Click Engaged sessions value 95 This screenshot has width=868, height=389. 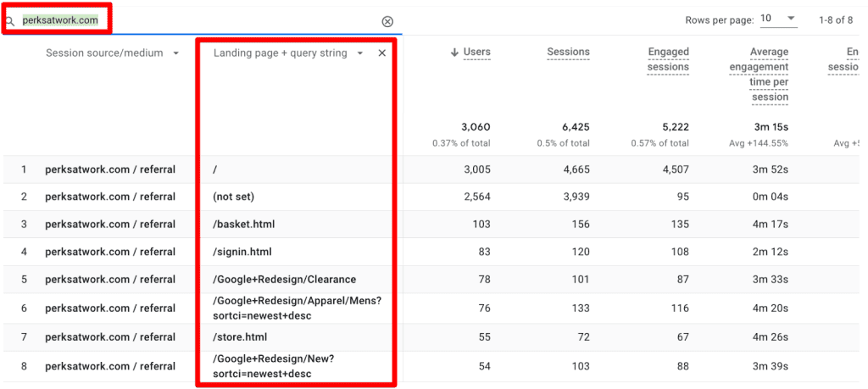point(682,197)
